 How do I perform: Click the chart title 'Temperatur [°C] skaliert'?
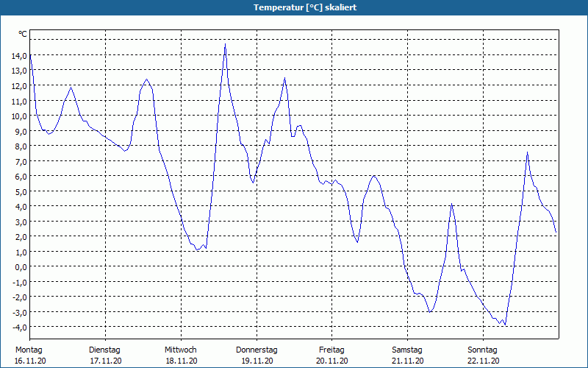click(305, 7)
